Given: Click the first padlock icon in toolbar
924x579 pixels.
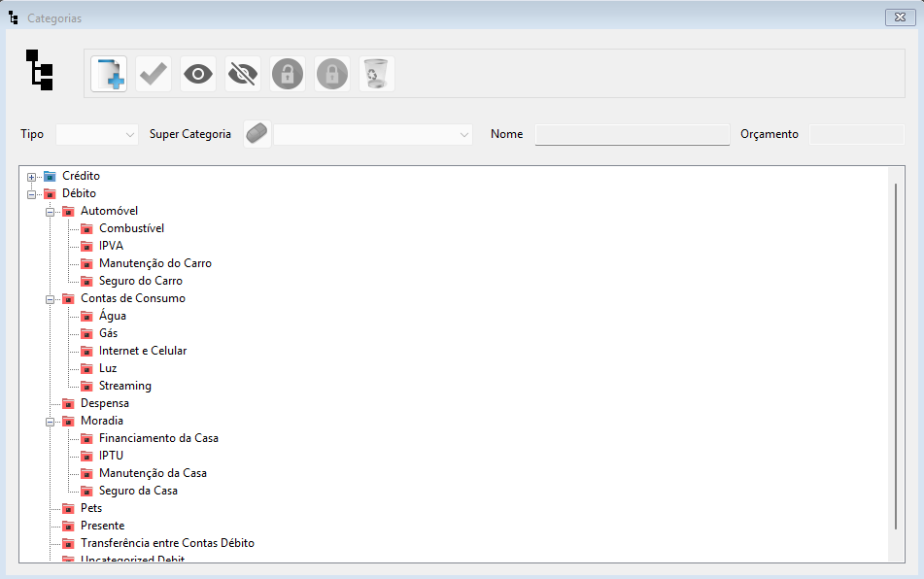Looking at the screenshot, I should [288, 74].
